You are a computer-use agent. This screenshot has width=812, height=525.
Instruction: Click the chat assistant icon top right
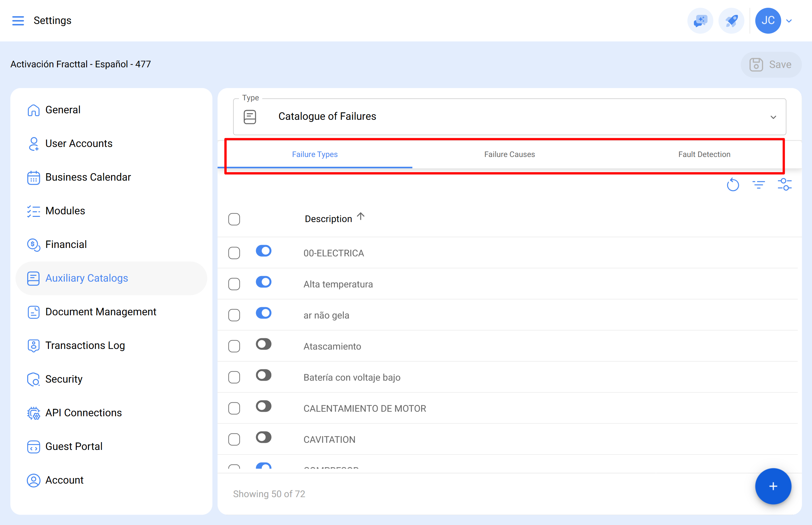700,21
